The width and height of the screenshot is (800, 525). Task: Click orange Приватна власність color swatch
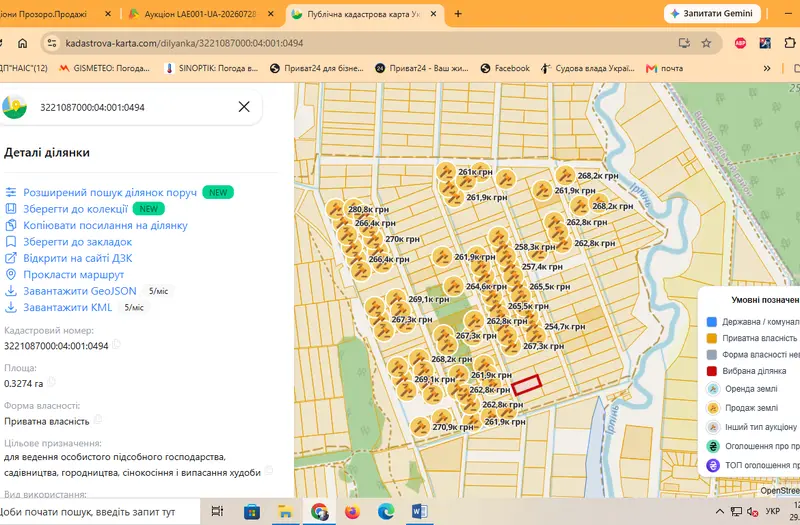click(712, 338)
